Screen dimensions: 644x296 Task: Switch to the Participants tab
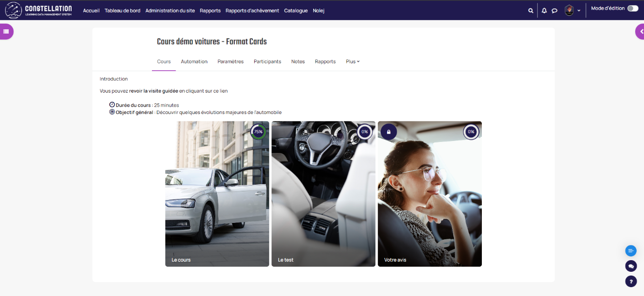pos(267,61)
